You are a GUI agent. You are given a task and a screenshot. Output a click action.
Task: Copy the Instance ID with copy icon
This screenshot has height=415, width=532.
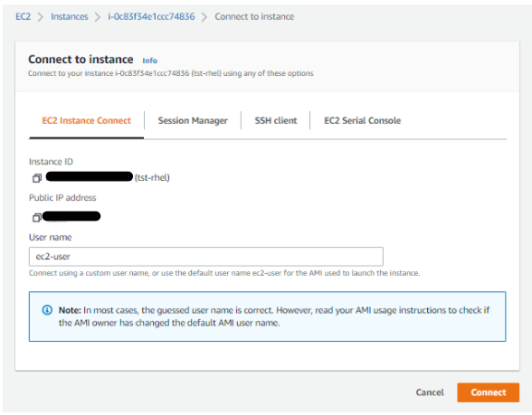pos(36,178)
